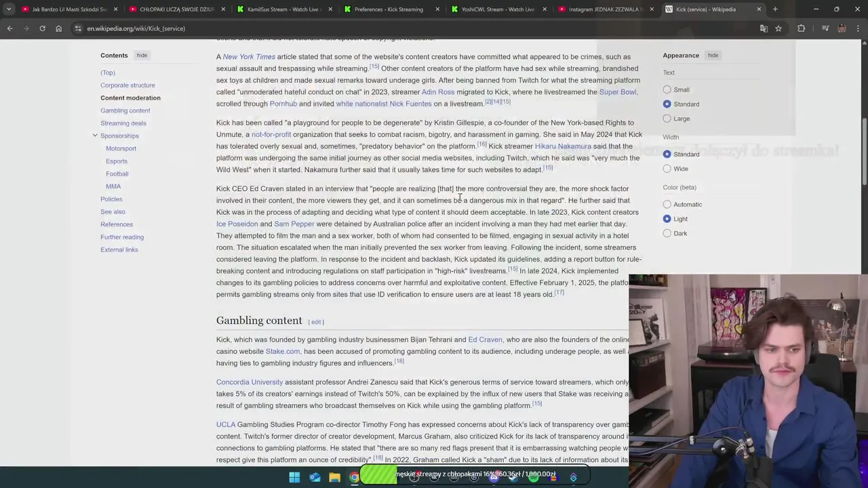
Task: Click the browser back arrow
Action: click(9, 28)
